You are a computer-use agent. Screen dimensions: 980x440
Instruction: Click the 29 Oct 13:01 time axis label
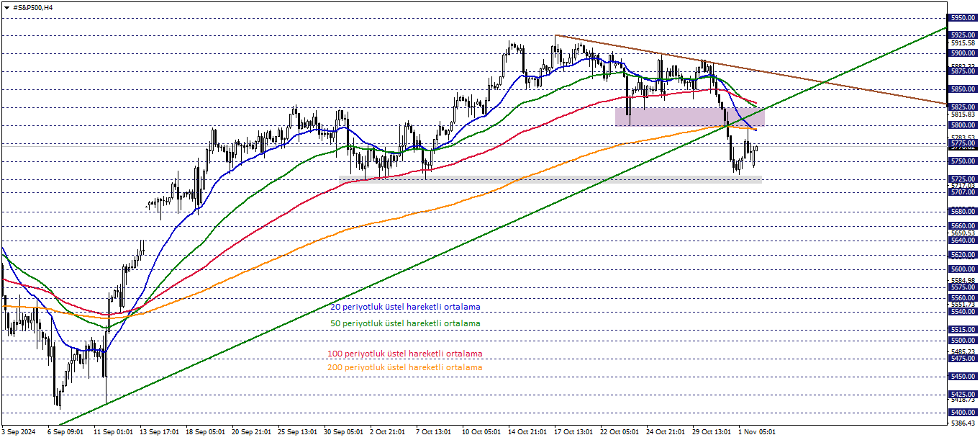(x=713, y=432)
